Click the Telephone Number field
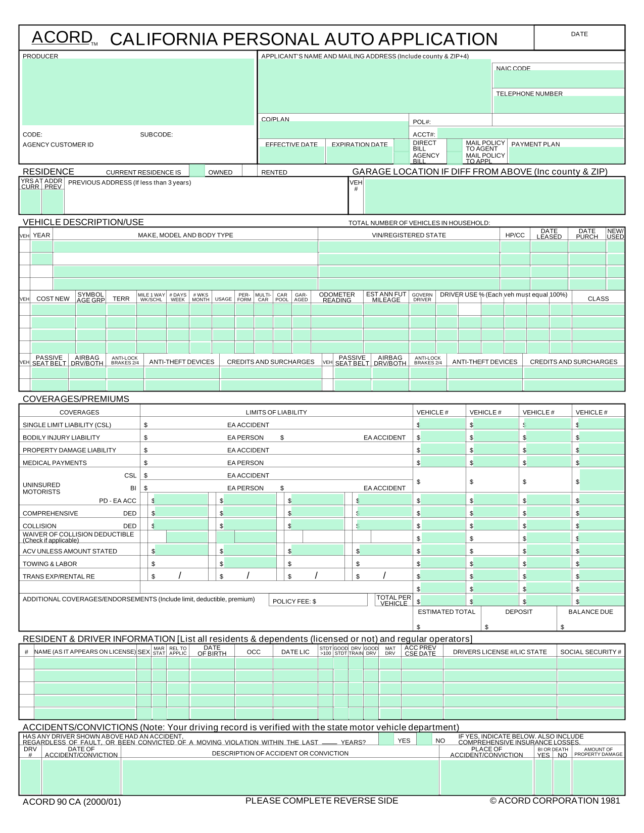Viewport: 644px width, 833px height. click(559, 105)
